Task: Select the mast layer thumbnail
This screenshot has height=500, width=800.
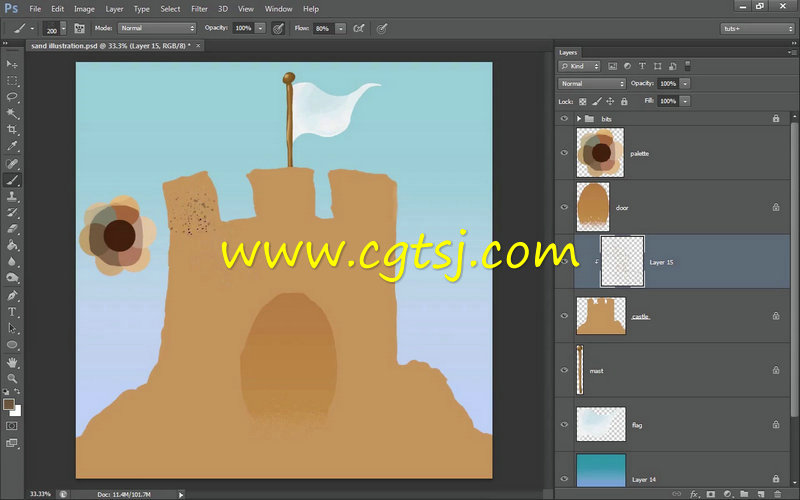Action: pyautogui.click(x=580, y=370)
